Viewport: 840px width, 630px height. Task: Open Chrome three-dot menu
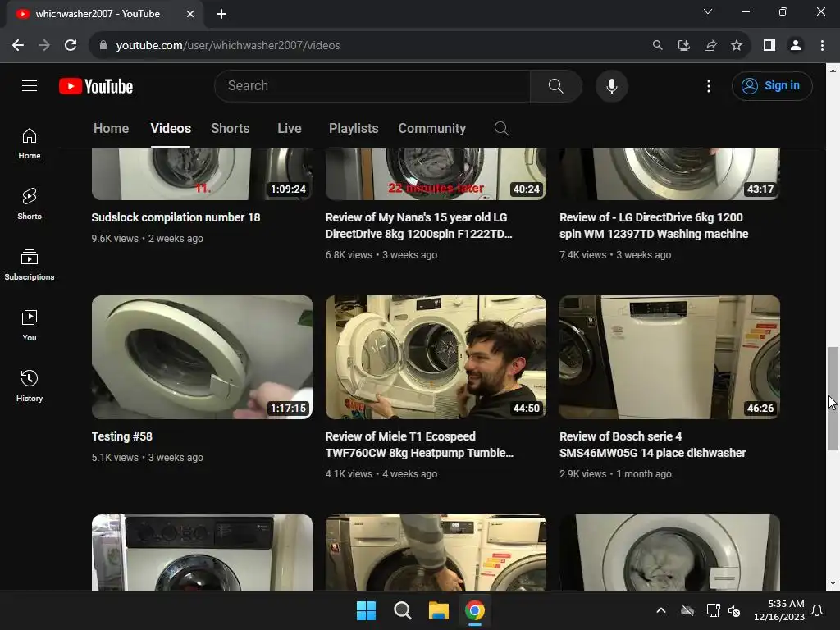822,46
